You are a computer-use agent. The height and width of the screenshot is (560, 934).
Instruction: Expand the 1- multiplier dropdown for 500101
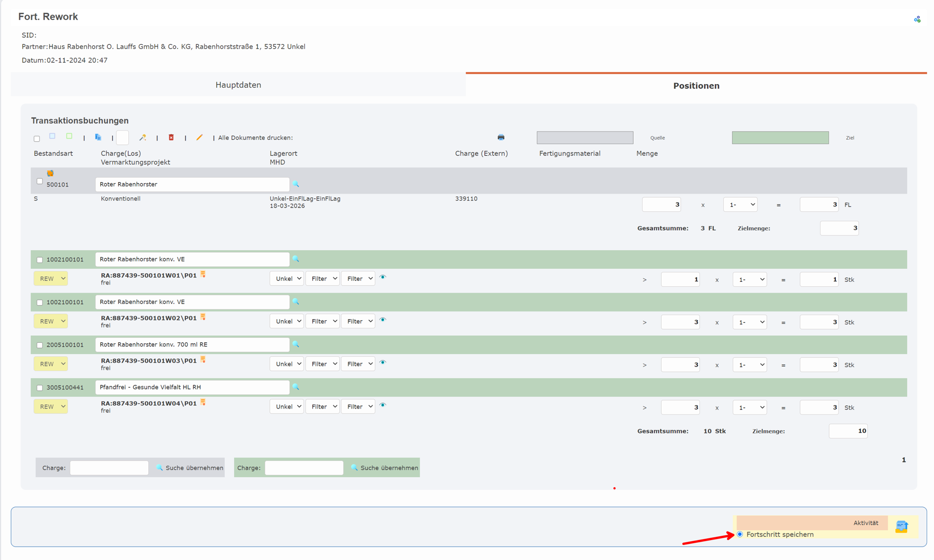pyautogui.click(x=740, y=205)
